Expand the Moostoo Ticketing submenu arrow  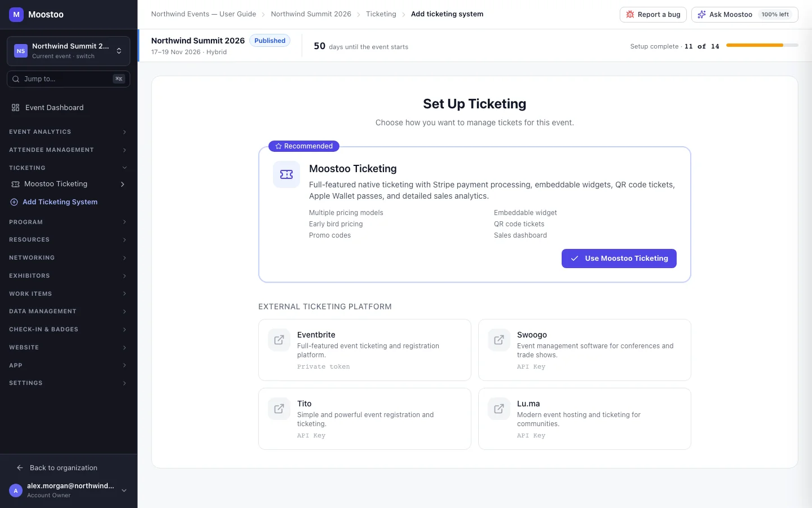(122, 184)
